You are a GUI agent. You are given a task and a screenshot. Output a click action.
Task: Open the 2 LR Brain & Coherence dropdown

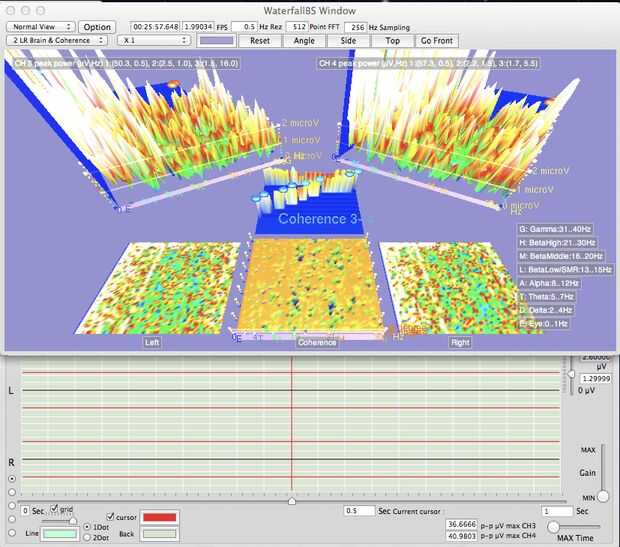click(x=57, y=40)
